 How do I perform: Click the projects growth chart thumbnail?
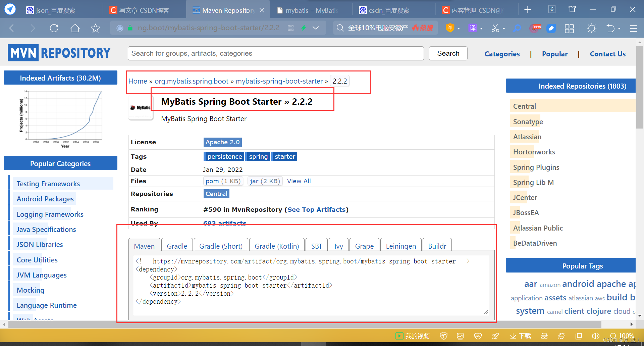click(x=61, y=119)
